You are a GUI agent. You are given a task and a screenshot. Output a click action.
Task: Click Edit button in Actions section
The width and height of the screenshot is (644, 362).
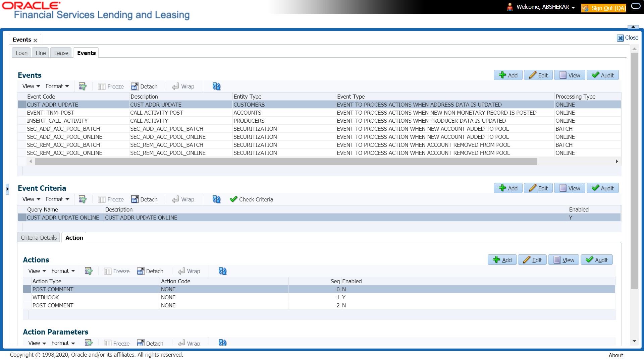[532, 260]
